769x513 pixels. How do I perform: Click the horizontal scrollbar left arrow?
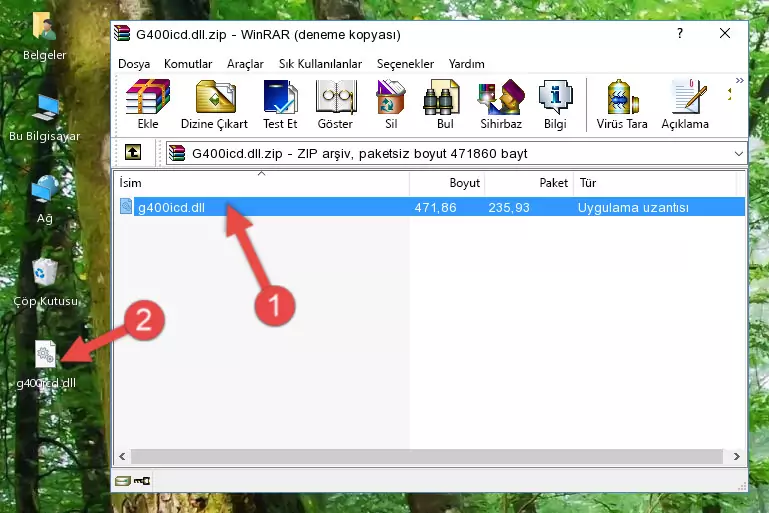coord(122,457)
